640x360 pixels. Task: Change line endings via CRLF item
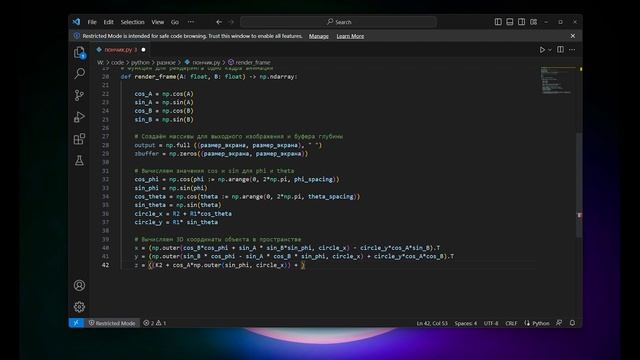511,323
